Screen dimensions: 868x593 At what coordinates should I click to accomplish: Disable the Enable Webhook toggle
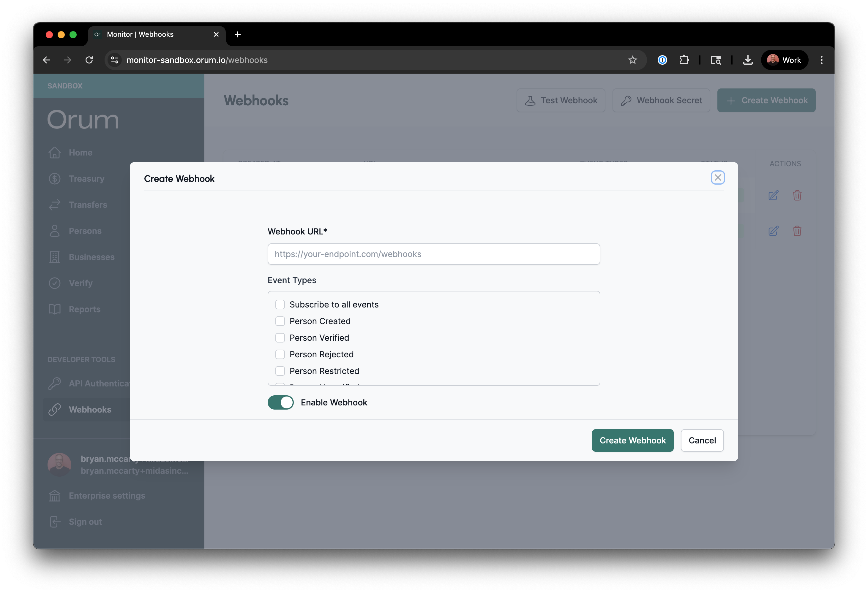point(280,402)
